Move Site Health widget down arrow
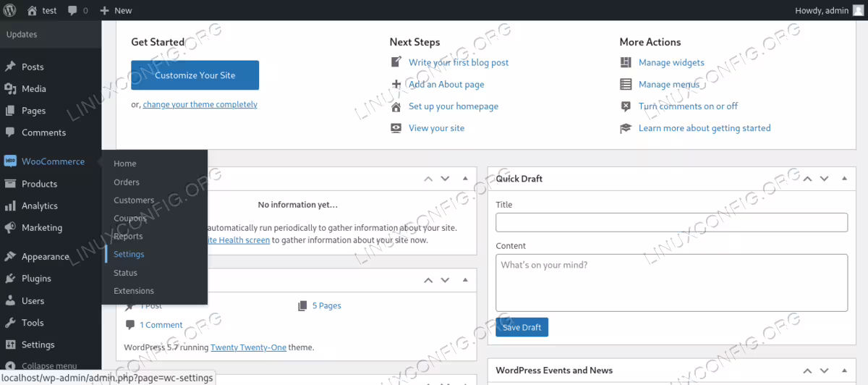The width and height of the screenshot is (868, 385). (446, 179)
